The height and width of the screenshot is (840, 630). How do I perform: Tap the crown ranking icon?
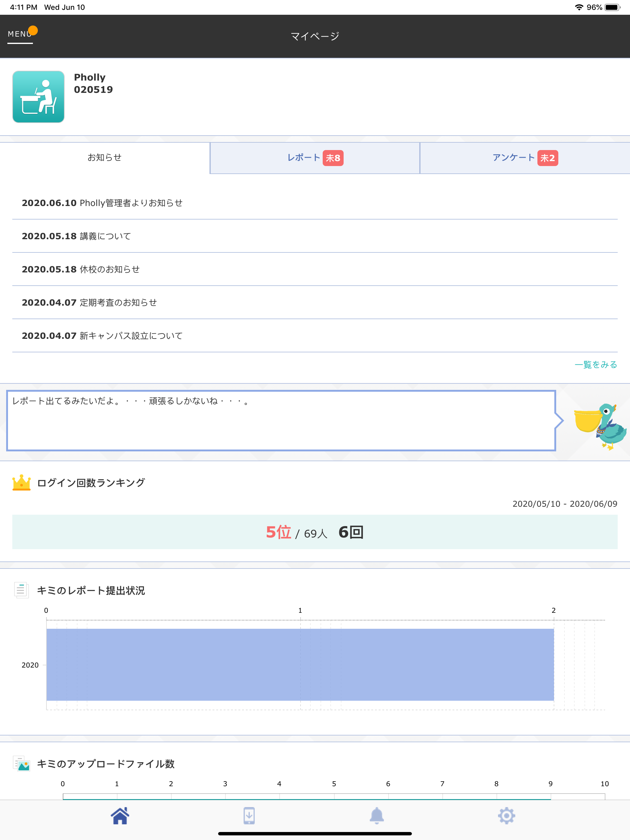tap(22, 482)
